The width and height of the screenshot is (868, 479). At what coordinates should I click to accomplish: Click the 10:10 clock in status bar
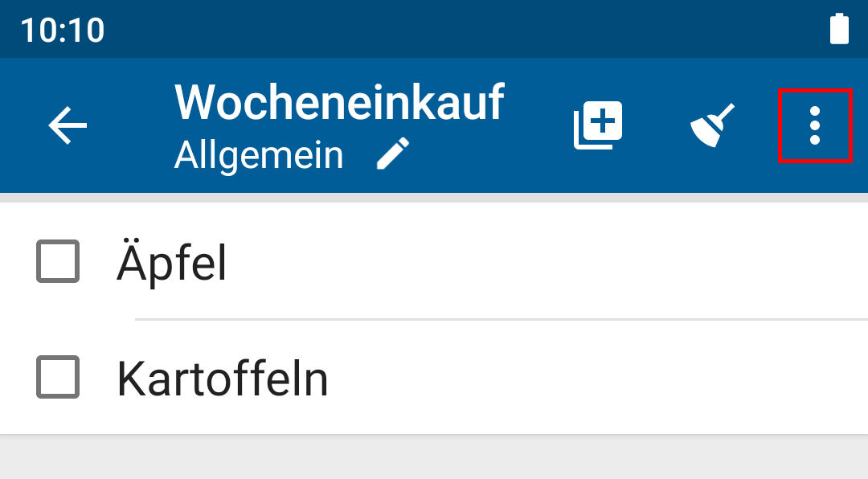tap(63, 30)
